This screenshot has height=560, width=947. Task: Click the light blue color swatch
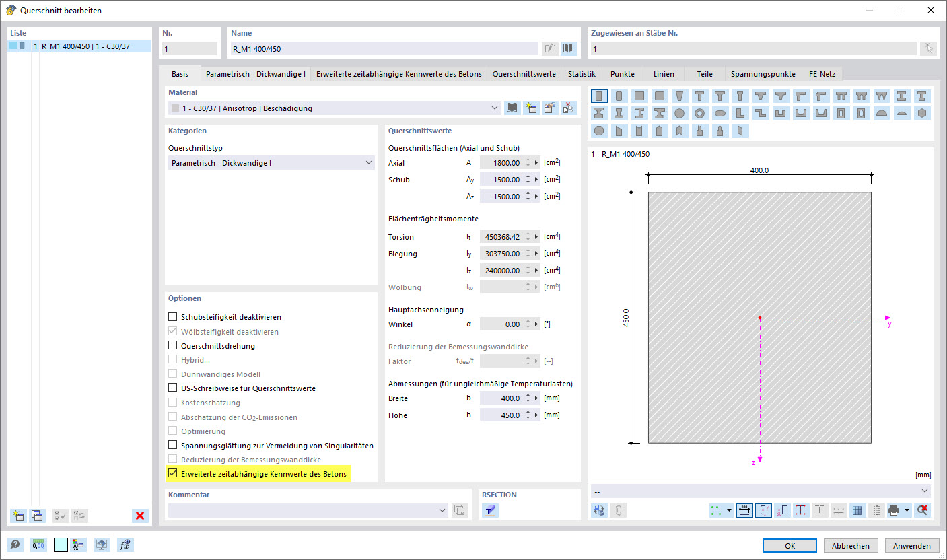(x=61, y=545)
